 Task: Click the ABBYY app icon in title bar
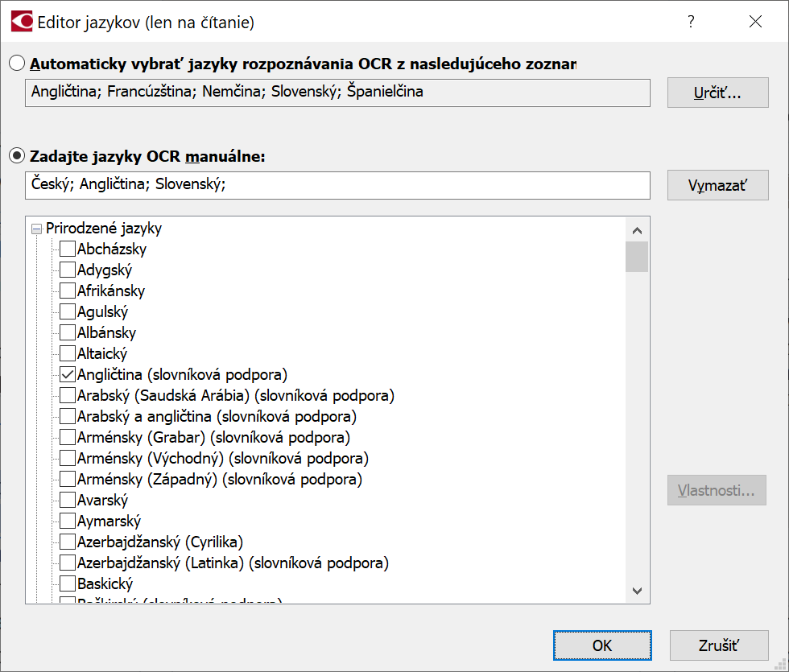point(22,22)
